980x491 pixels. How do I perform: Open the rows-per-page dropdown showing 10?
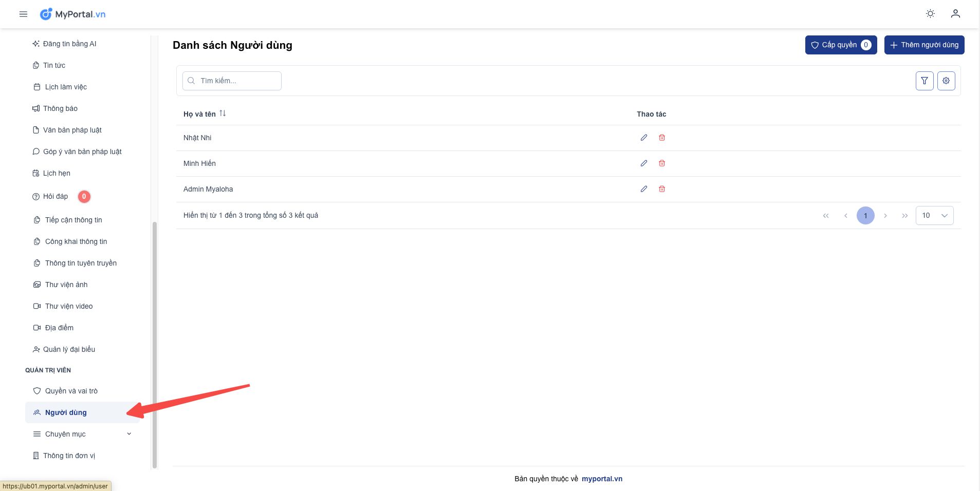[934, 216]
